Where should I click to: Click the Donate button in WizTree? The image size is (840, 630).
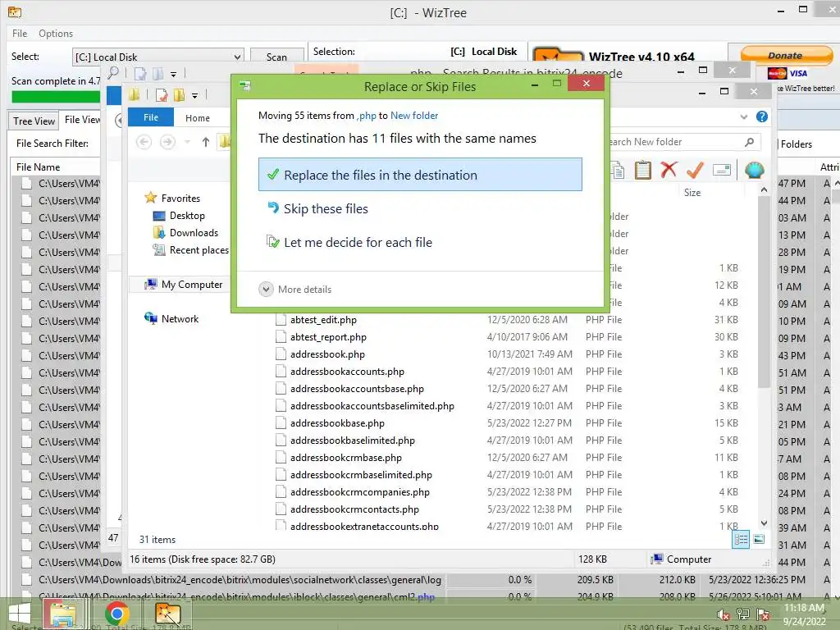785,55
